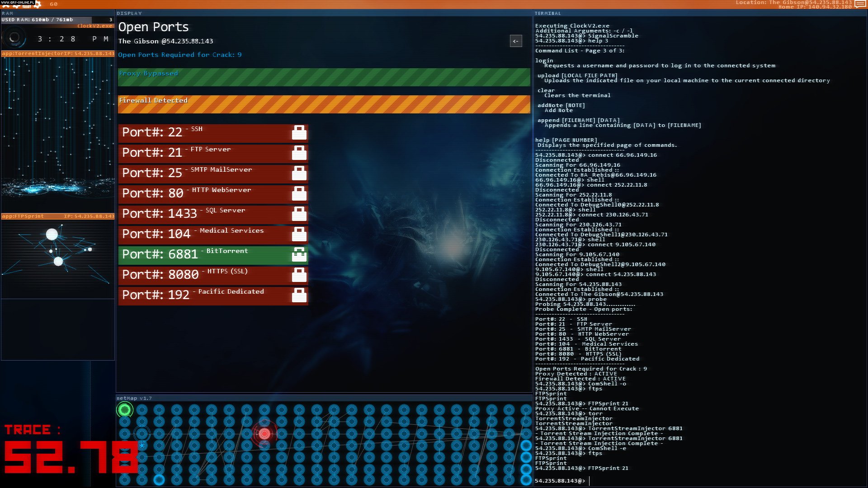Click the gear icon in the top orange bar
This screenshot has width=868, height=488.
[x=38, y=4]
